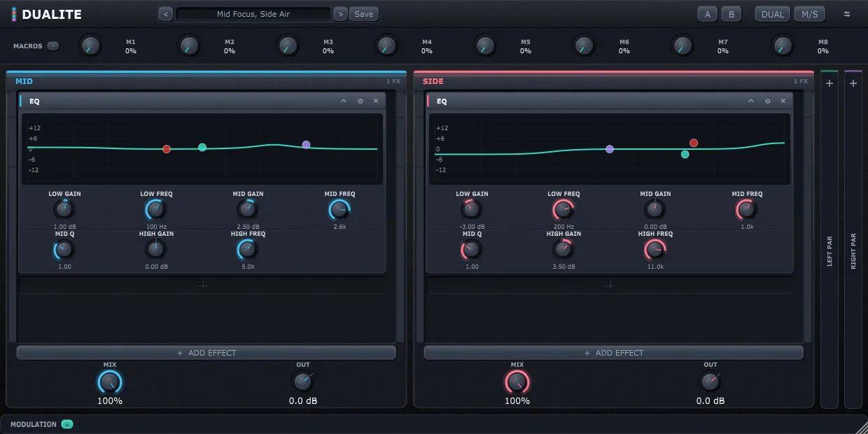The image size is (868, 434).
Task: Open the LEFT PAR strip
Action: pyautogui.click(x=829, y=239)
